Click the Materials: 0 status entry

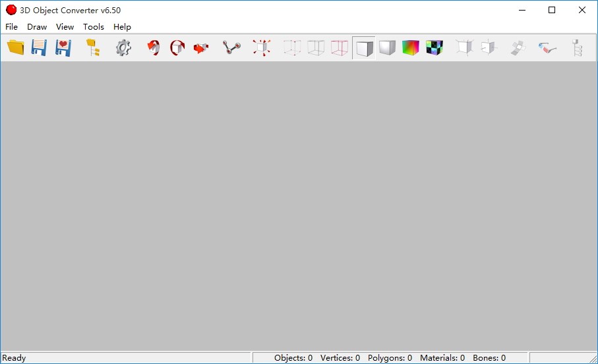442,358
